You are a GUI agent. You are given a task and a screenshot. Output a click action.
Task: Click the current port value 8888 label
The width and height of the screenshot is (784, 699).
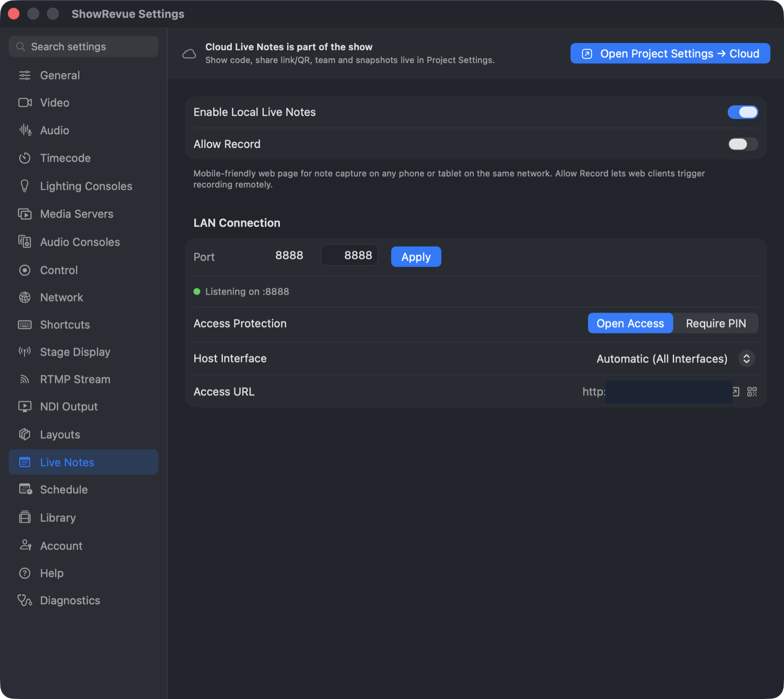coord(289,255)
